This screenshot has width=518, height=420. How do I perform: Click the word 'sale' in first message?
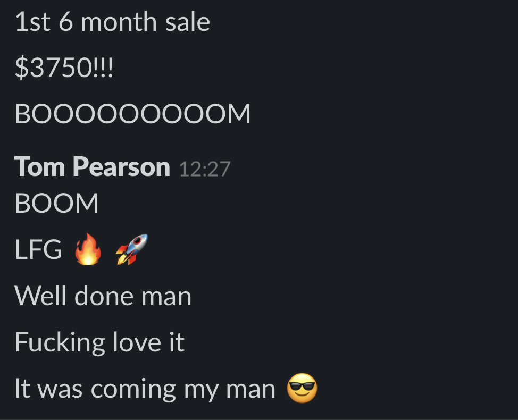tap(188, 22)
